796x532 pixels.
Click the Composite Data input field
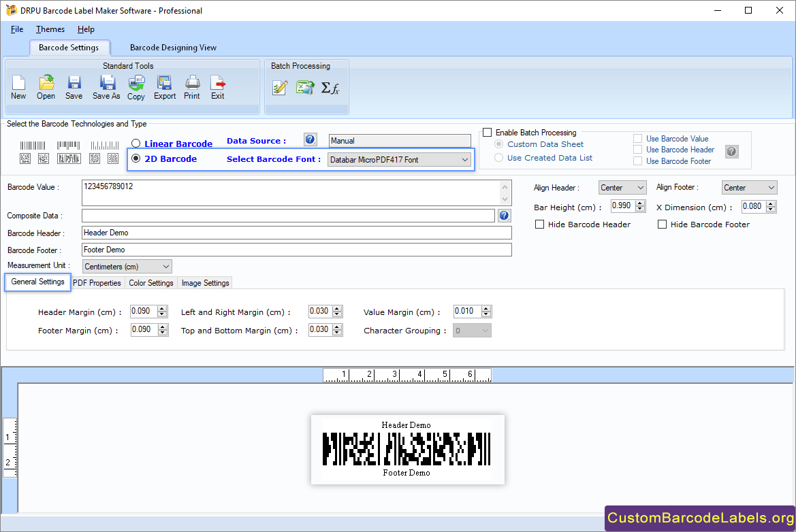point(288,216)
